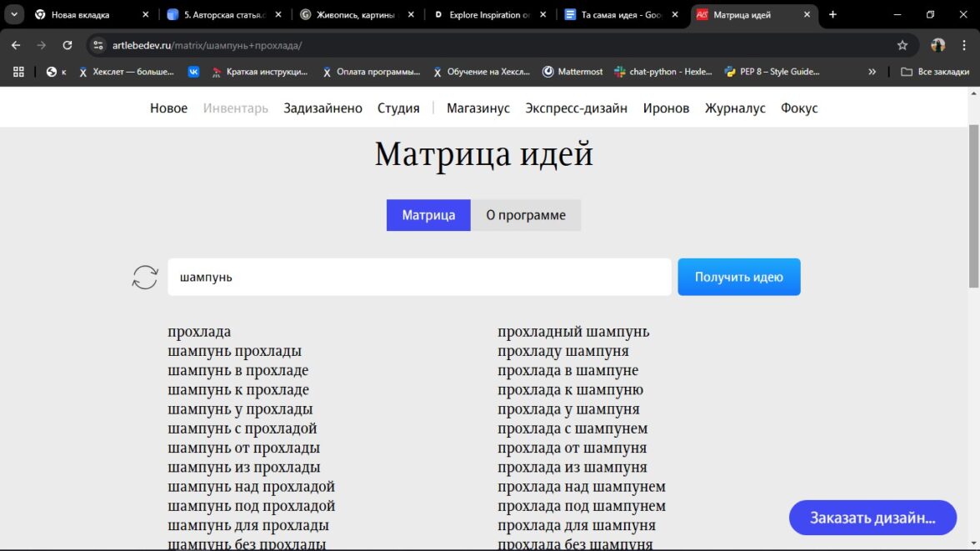Switch to the Та самая идея browser tab
Screen dimensions: 980x551
[x=617, y=14]
